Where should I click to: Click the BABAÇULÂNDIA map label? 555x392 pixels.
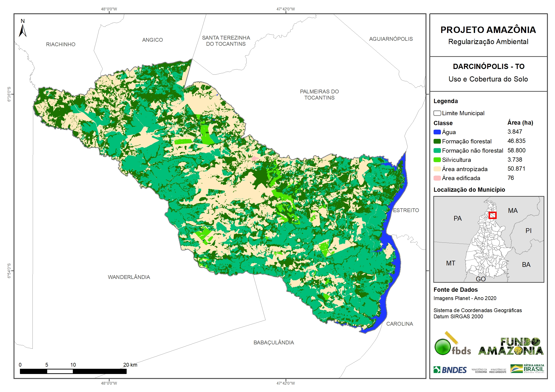[x=274, y=343]
